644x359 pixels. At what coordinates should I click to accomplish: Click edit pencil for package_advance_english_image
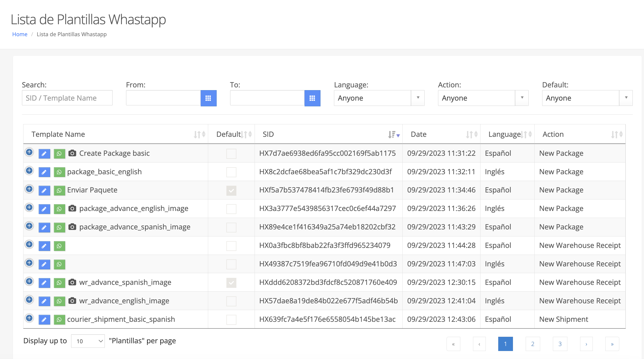(44, 209)
